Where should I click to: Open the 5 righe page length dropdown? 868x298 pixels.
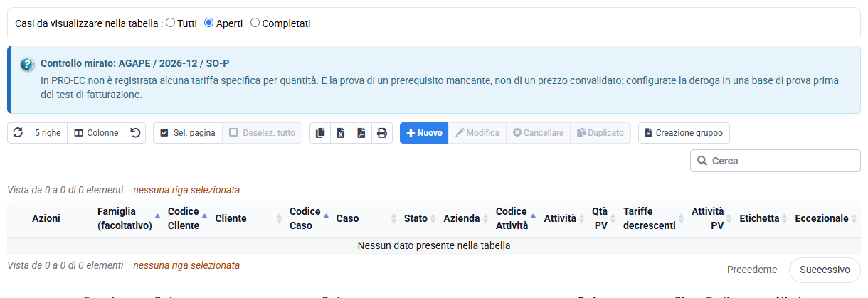point(48,133)
